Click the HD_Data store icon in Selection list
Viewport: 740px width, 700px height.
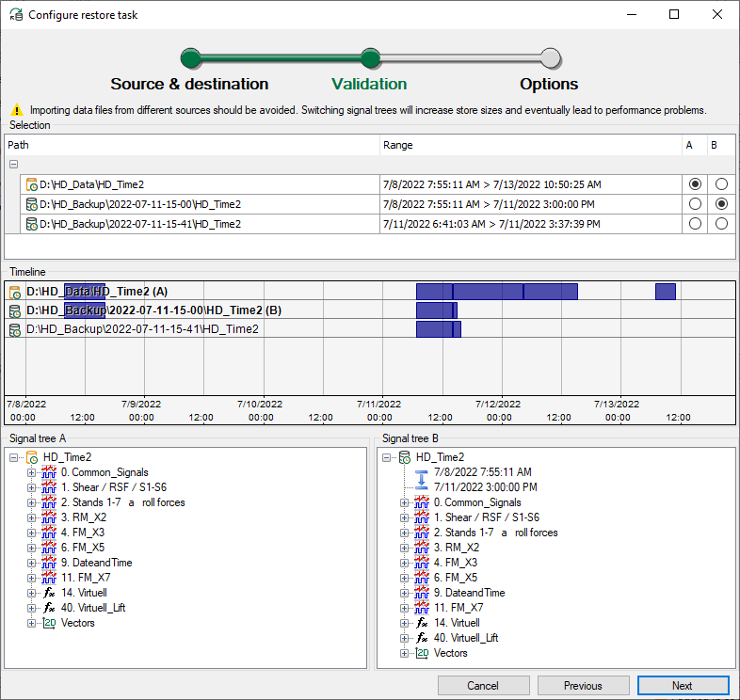pos(32,184)
